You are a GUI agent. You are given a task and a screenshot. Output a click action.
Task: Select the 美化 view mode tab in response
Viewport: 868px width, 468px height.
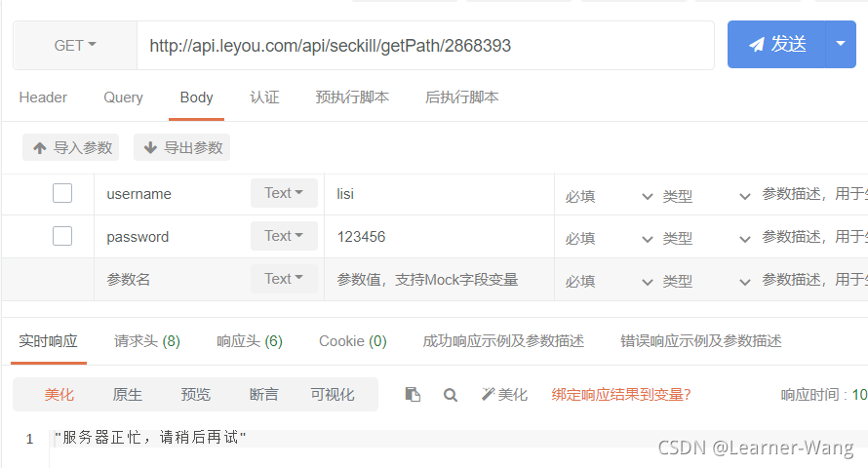pos(59,395)
